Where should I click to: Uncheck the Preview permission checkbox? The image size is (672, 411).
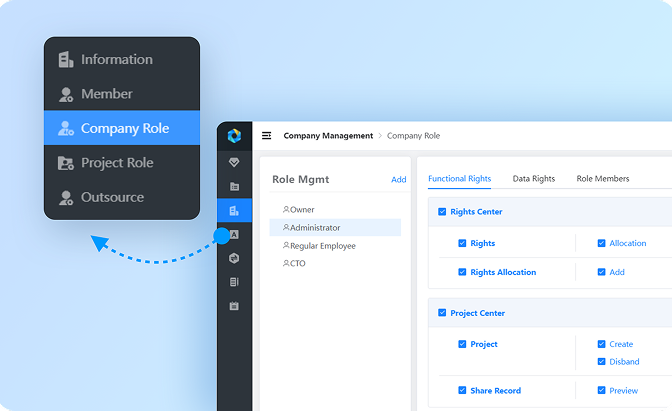(x=601, y=391)
